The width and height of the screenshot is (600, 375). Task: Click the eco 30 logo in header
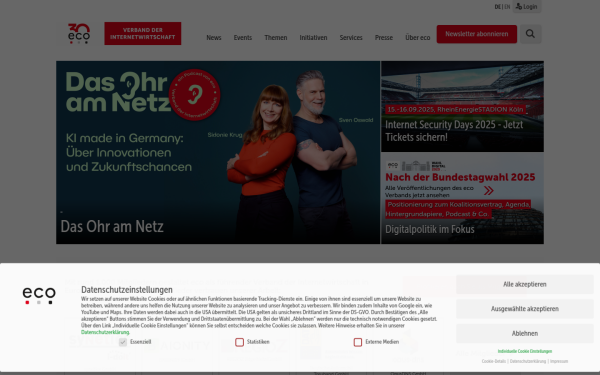tap(79, 34)
